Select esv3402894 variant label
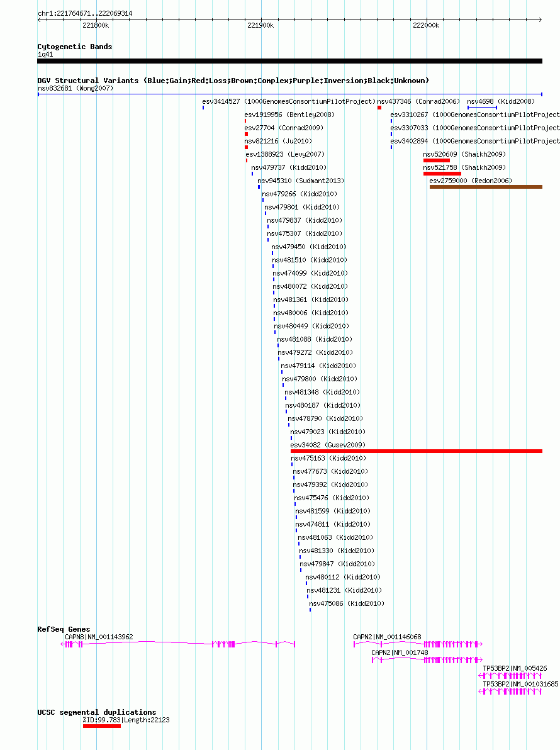Viewport: 560px width, 750px height. coord(475,142)
